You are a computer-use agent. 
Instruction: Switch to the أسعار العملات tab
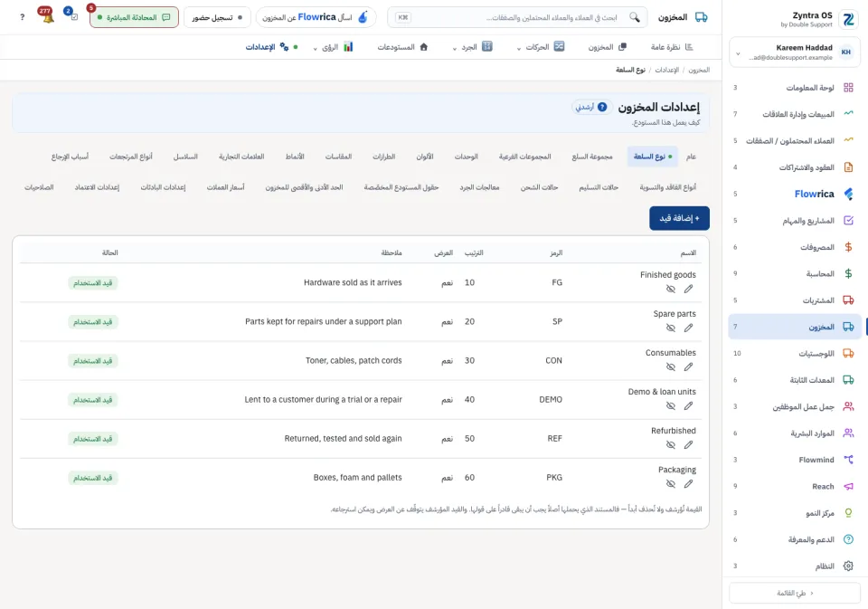coord(225,187)
